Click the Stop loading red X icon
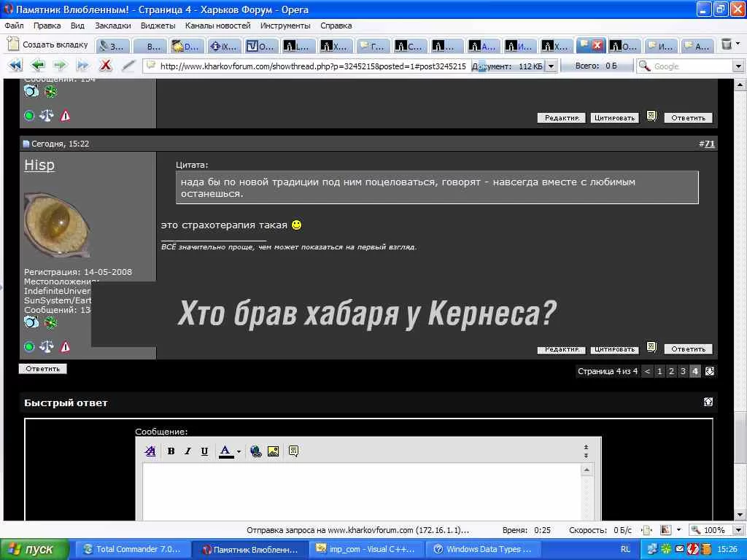This screenshot has height=560, width=747. click(105, 66)
